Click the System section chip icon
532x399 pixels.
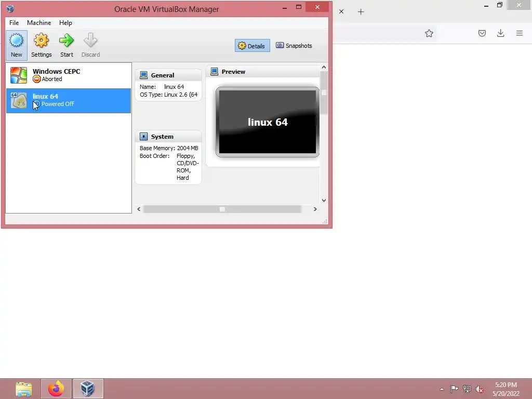pyautogui.click(x=144, y=137)
